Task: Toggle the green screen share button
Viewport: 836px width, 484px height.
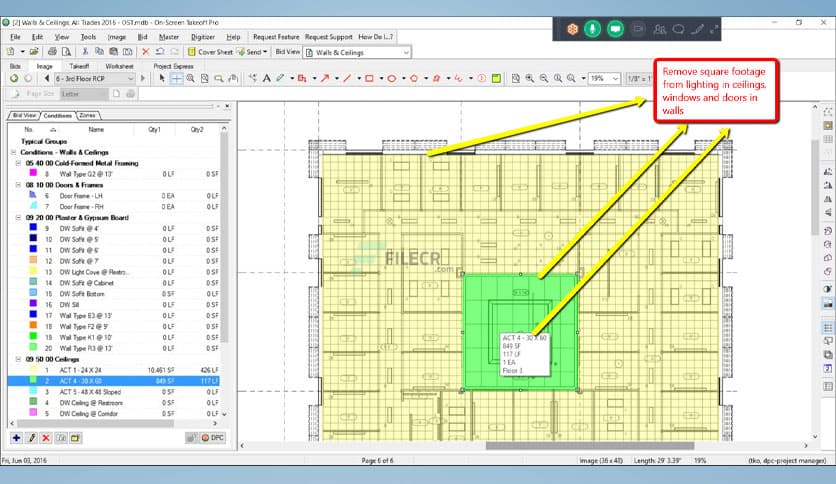Action: (x=615, y=29)
